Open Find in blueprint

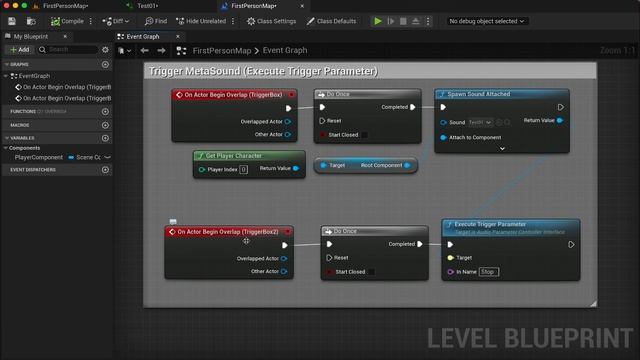click(x=156, y=21)
